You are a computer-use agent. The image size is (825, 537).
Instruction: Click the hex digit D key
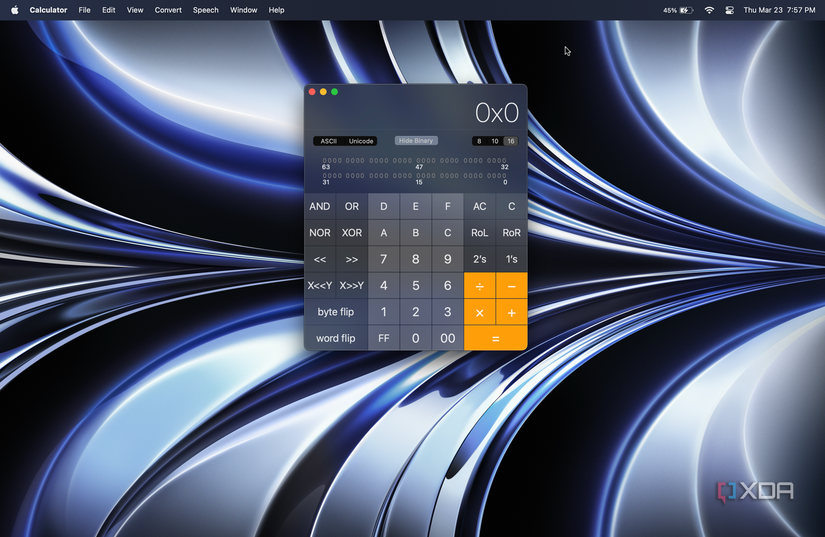tap(384, 206)
